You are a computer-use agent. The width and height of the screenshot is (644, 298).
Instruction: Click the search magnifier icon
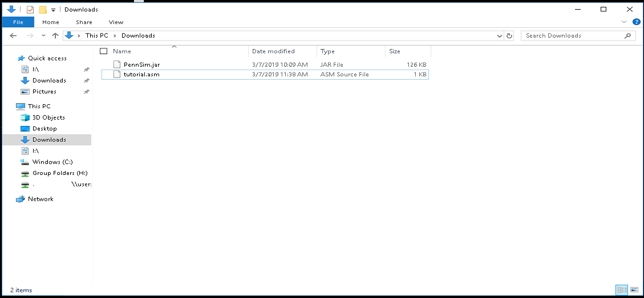tap(627, 36)
